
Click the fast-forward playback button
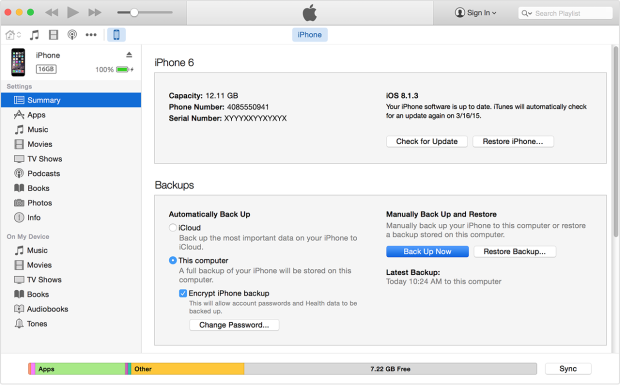pos(95,13)
